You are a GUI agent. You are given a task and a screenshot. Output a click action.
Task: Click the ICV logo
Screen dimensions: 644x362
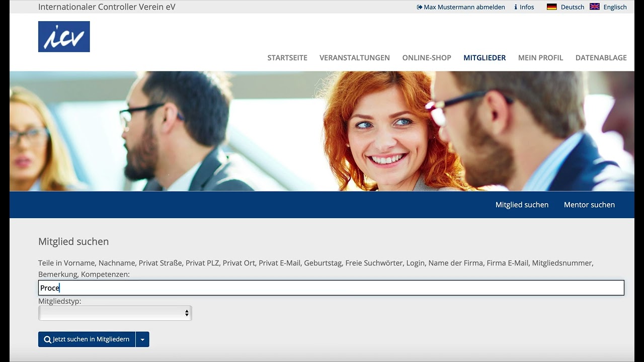[x=64, y=37]
